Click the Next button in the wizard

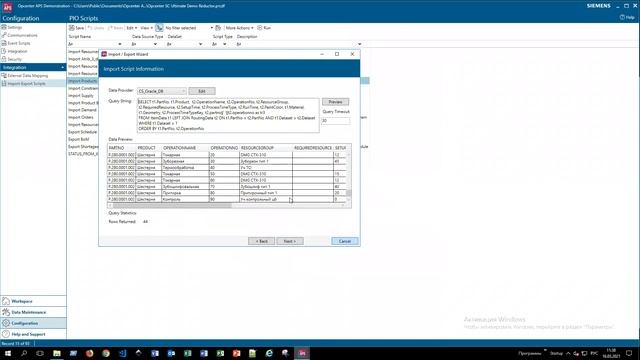290,241
